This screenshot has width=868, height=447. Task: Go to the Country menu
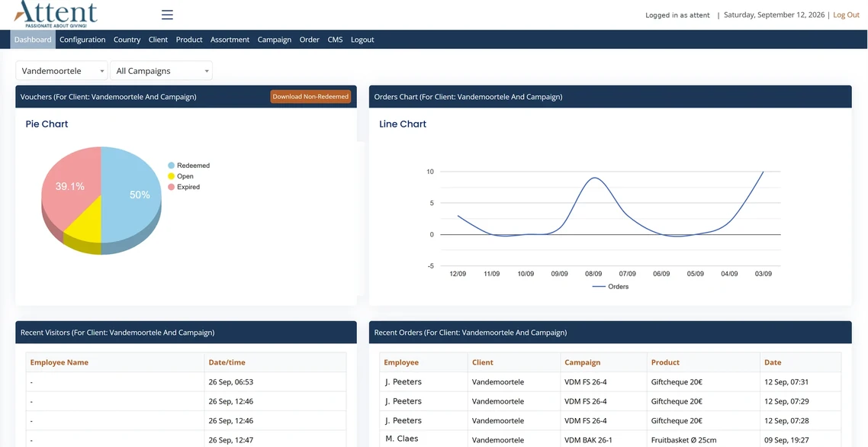[127, 40]
